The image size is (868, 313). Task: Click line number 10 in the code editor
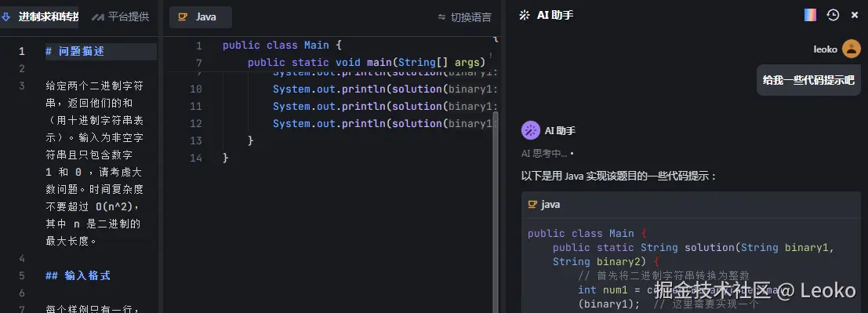(x=195, y=89)
